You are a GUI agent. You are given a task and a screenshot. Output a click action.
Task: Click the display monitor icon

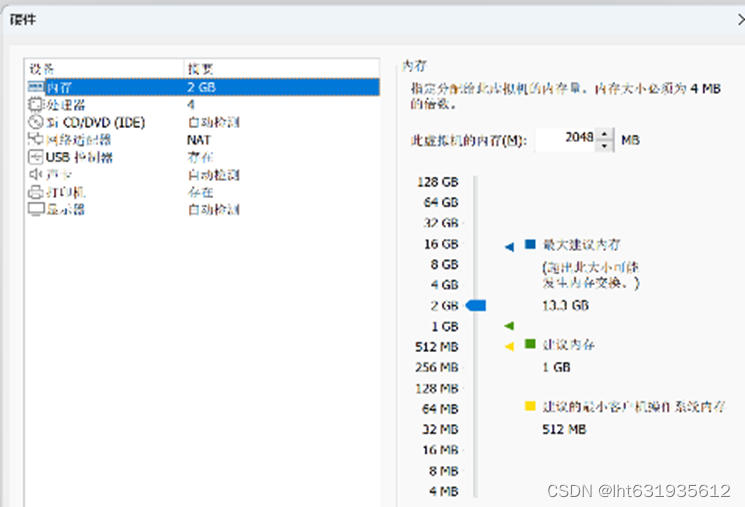coord(36,209)
